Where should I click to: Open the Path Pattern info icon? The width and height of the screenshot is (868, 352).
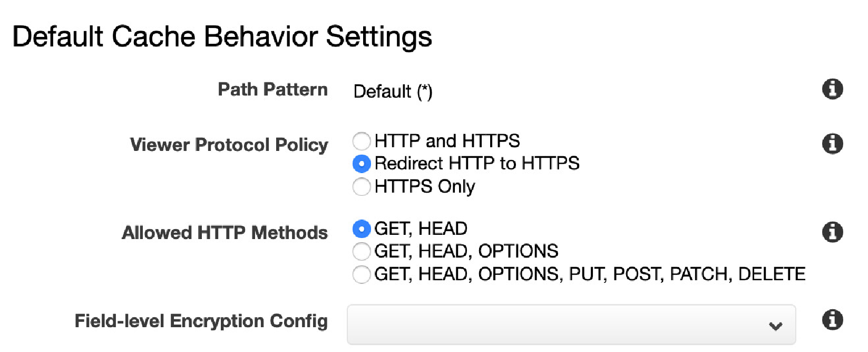pos(832,89)
